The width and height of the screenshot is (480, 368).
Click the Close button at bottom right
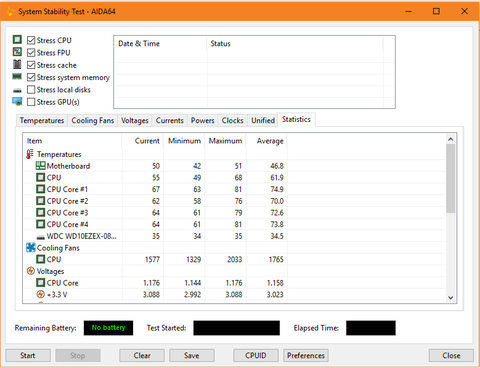point(451,356)
